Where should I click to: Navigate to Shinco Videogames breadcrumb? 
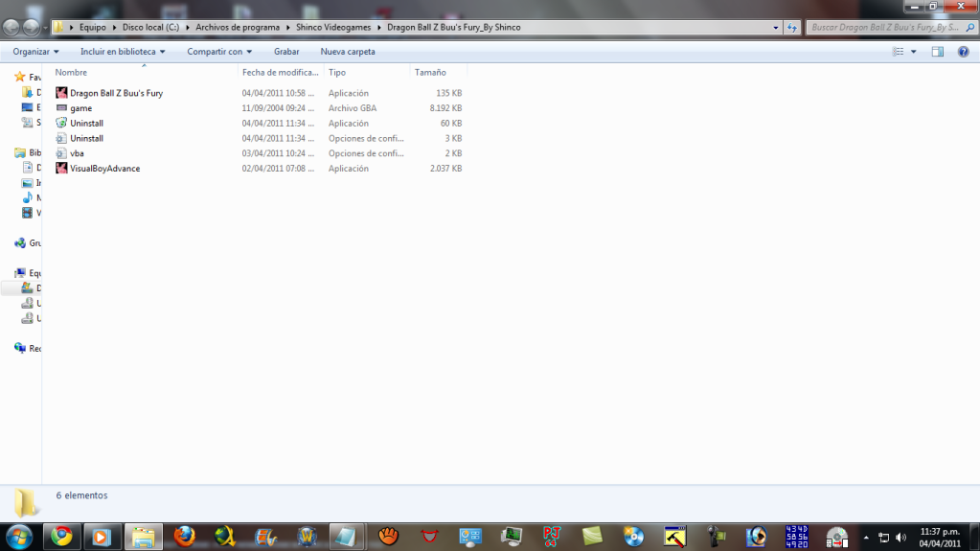pos(333,28)
